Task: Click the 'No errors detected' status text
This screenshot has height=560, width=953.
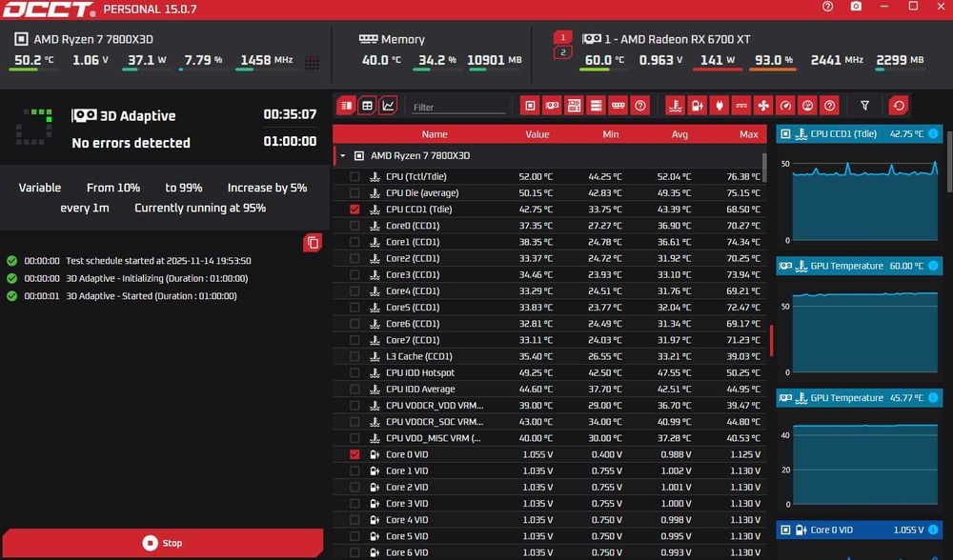Action: pos(131,143)
